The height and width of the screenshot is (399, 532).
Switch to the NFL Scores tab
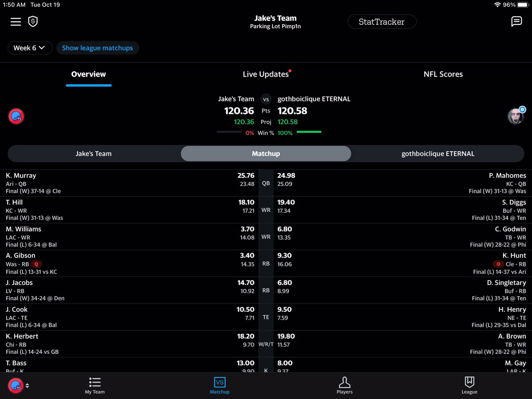(443, 74)
